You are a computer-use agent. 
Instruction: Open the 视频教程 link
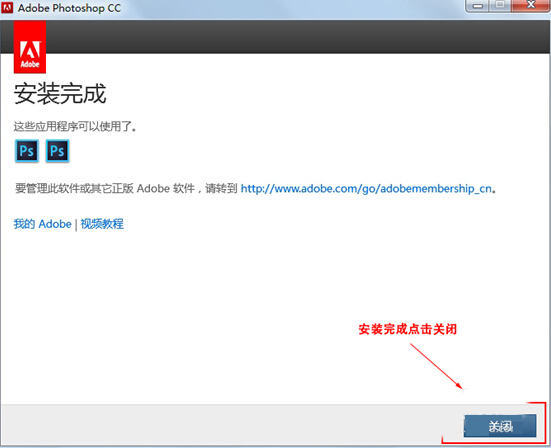tap(102, 224)
